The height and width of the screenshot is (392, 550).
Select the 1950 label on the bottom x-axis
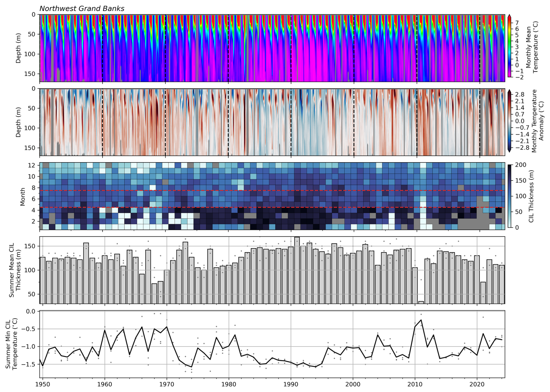pos(43,384)
